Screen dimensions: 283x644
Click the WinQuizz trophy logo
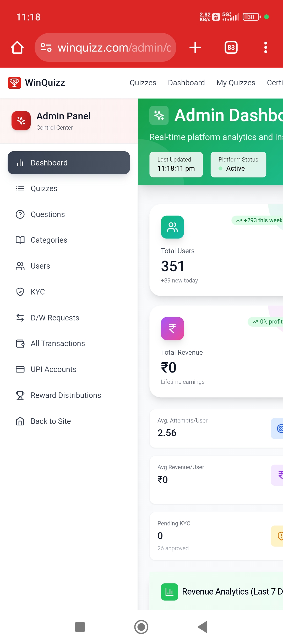click(x=14, y=83)
